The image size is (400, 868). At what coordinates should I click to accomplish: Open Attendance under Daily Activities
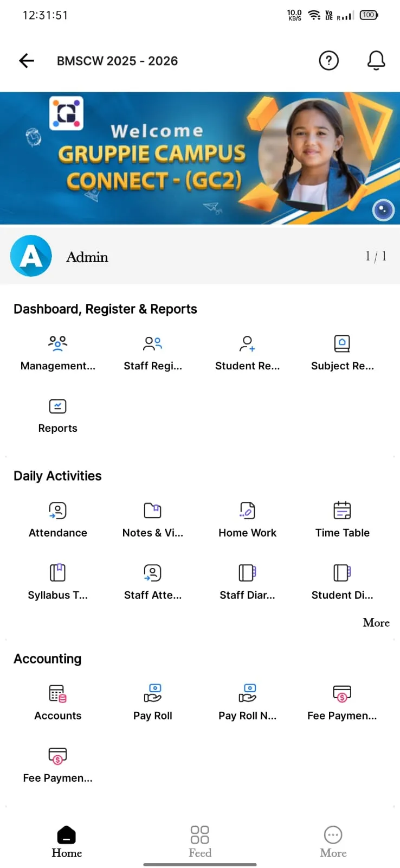tap(58, 520)
